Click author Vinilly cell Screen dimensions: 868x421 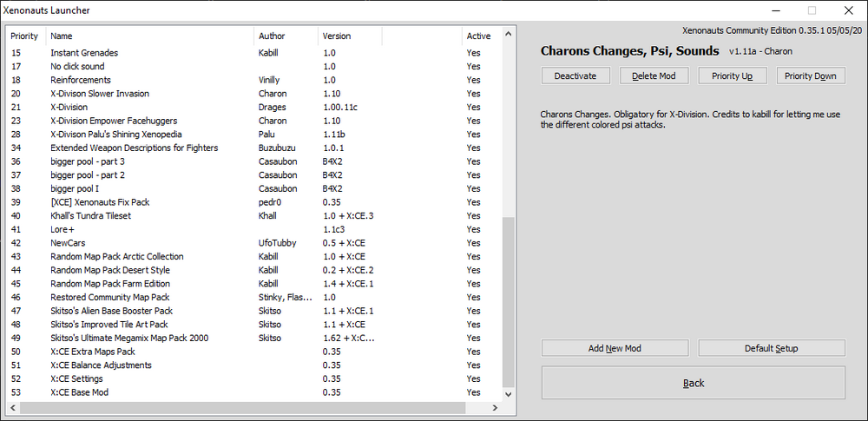point(269,81)
